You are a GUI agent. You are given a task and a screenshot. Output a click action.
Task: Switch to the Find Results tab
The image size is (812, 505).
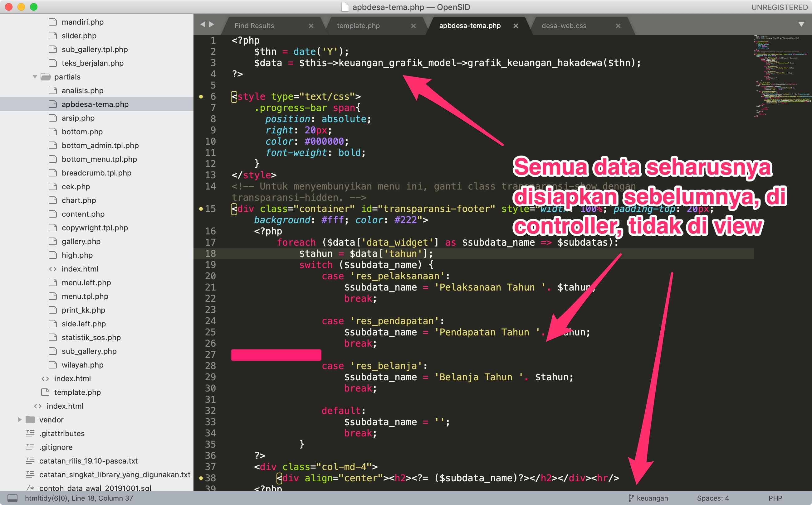pos(254,25)
